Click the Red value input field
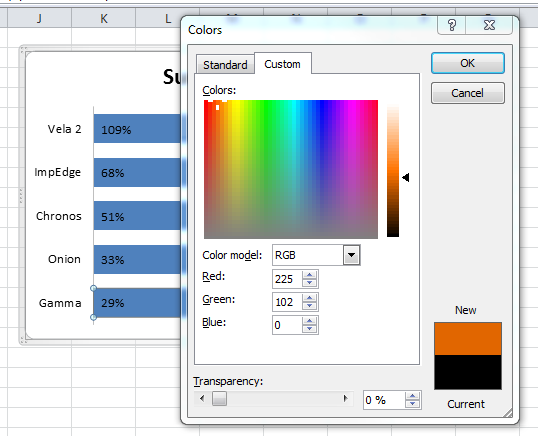The height and width of the screenshot is (436, 538). (288, 279)
